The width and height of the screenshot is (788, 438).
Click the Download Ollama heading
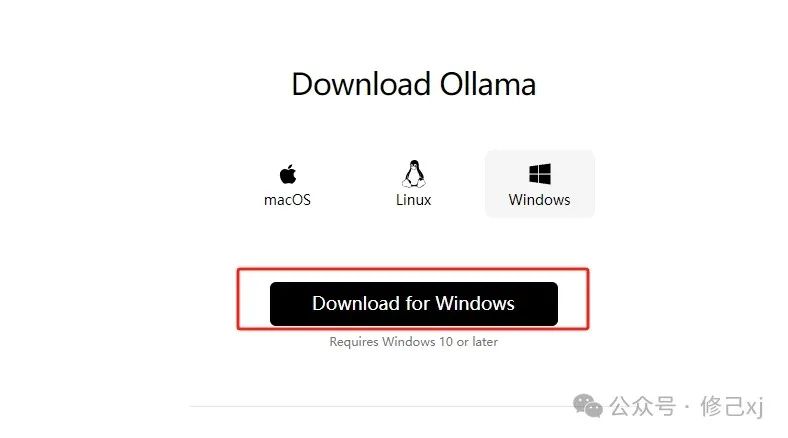414,84
